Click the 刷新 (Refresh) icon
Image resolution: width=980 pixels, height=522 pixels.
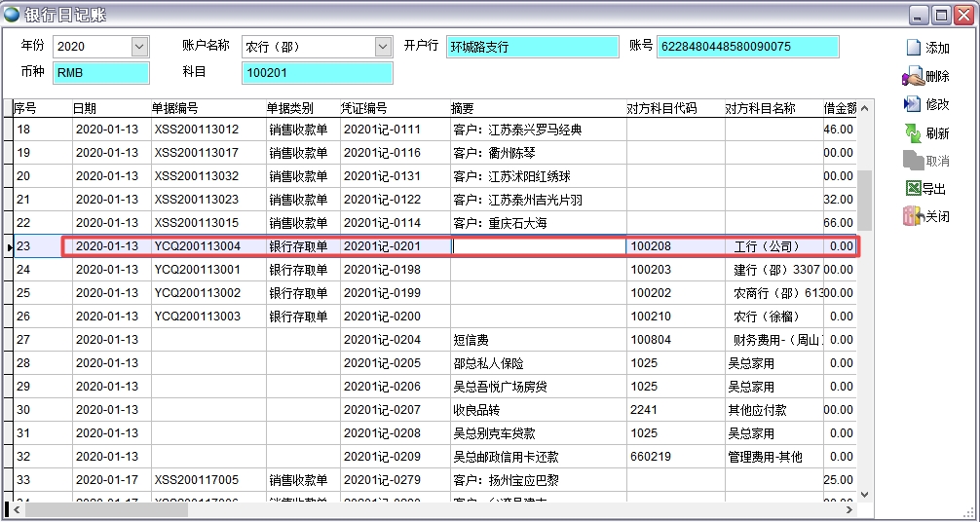coord(913,133)
